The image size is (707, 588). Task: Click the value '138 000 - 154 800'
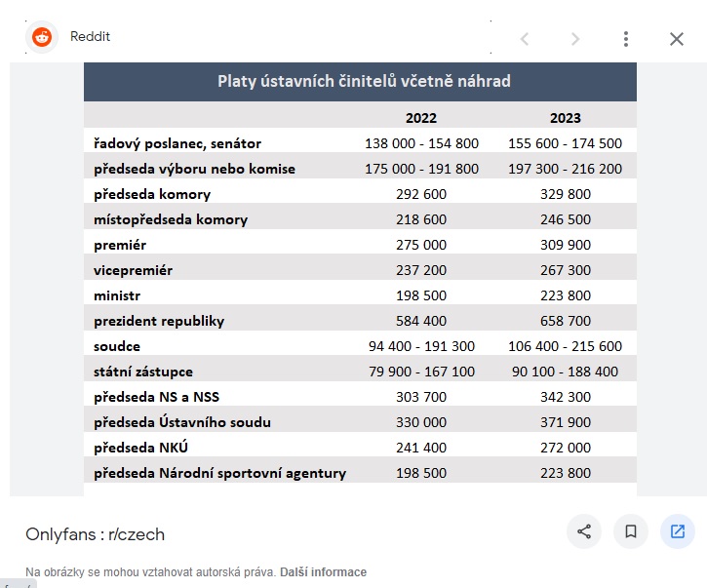click(x=421, y=143)
